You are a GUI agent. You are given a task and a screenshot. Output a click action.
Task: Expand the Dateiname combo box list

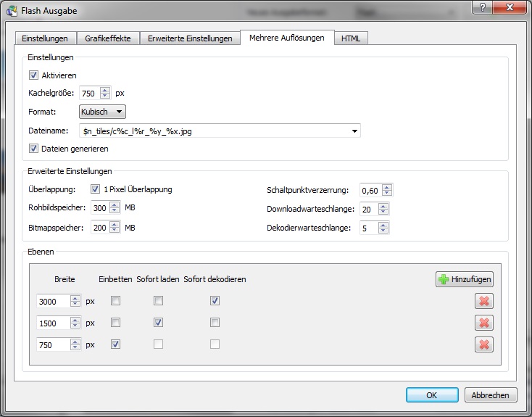pos(354,131)
